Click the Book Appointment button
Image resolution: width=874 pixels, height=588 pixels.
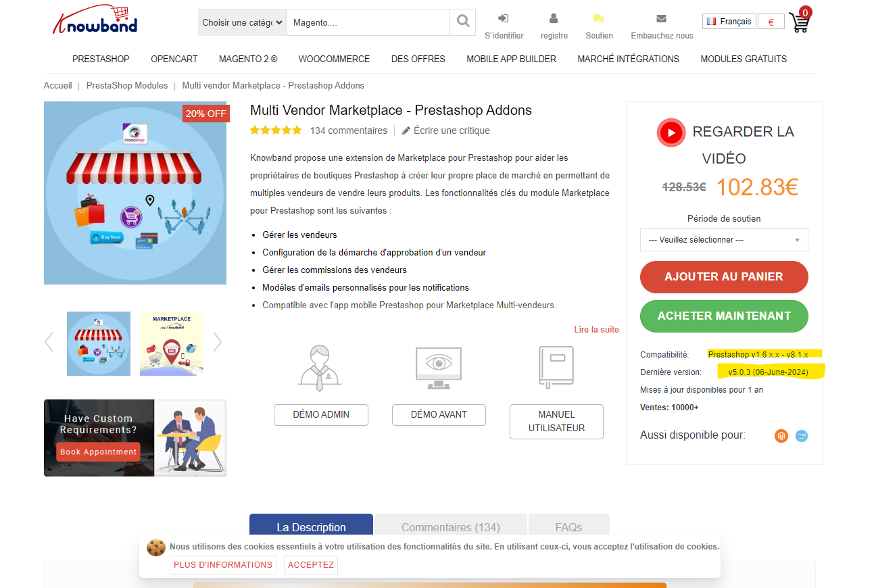tap(98, 452)
